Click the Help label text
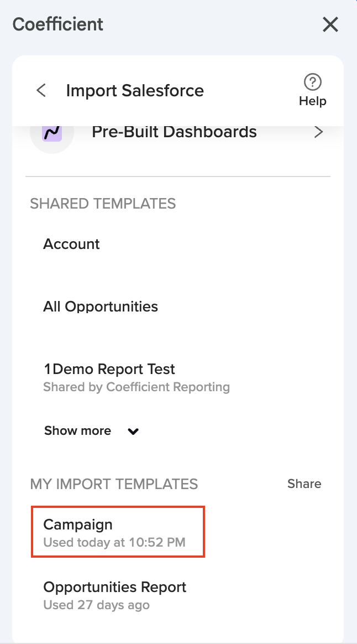The height and width of the screenshot is (644, 357). pos(313,101)
